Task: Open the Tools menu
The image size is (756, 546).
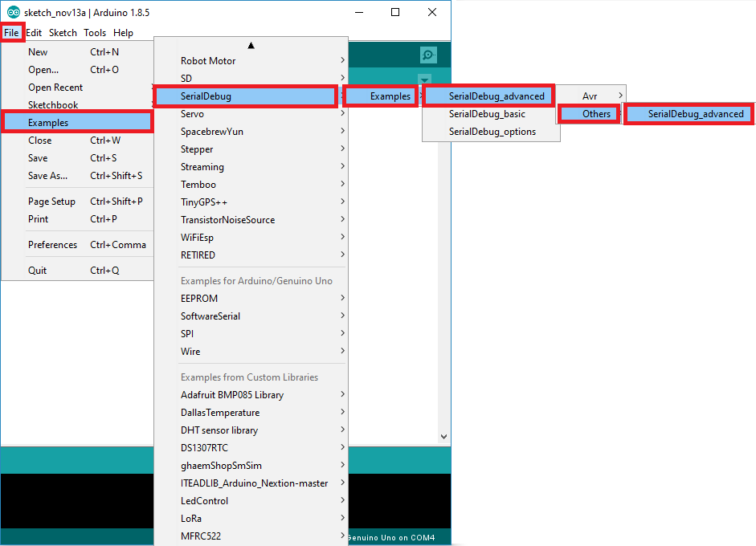Action: click(94, 33)
